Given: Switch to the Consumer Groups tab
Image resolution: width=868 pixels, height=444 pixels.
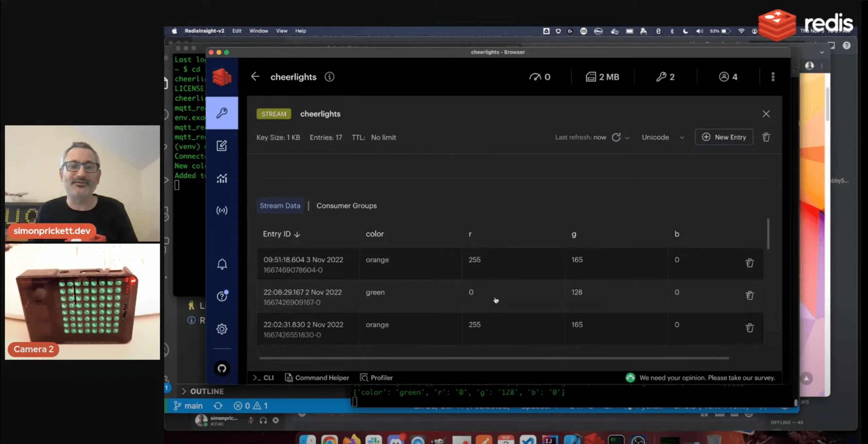Looking at the screenshot, I should coord(346,205).
